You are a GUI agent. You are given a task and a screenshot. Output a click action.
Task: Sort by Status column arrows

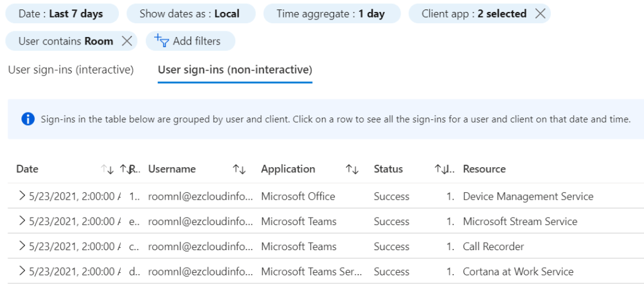[440, 169]
